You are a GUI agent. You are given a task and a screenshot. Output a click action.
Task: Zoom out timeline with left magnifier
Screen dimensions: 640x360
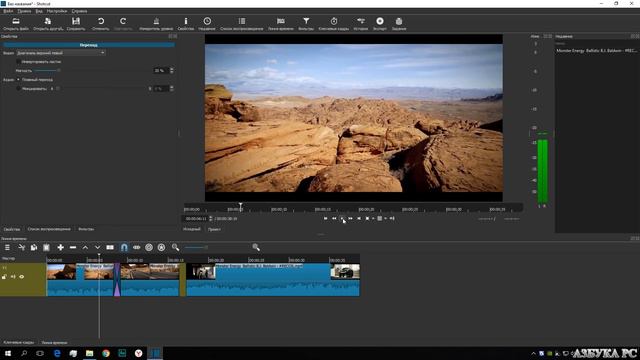pos(176,247)
